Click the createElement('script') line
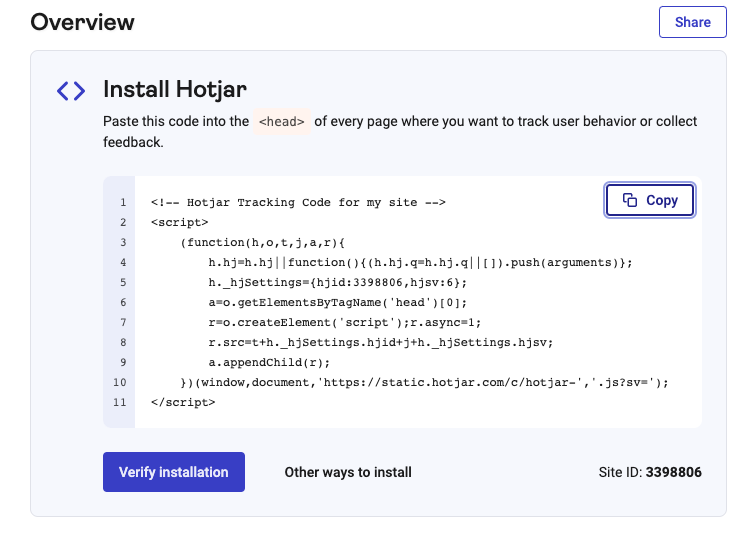This screenshot has width=741, height=539. (345, 323)
